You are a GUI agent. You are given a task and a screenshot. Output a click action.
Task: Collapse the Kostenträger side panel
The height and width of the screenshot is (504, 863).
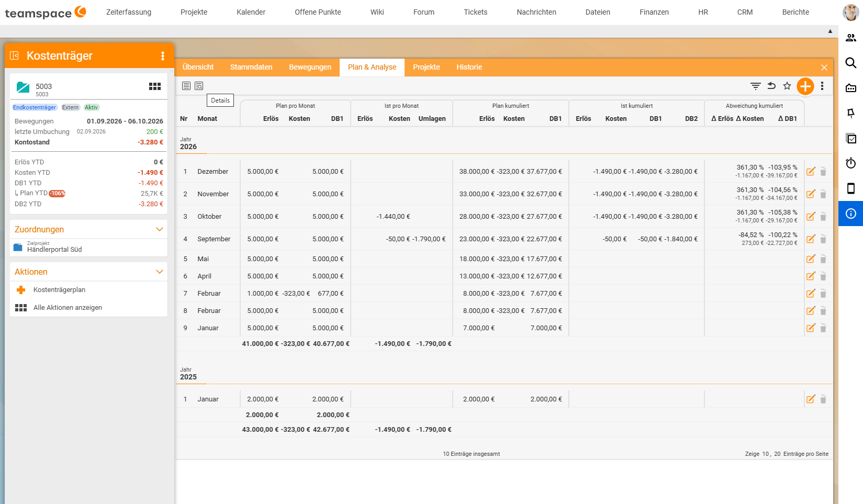(15, 55)
